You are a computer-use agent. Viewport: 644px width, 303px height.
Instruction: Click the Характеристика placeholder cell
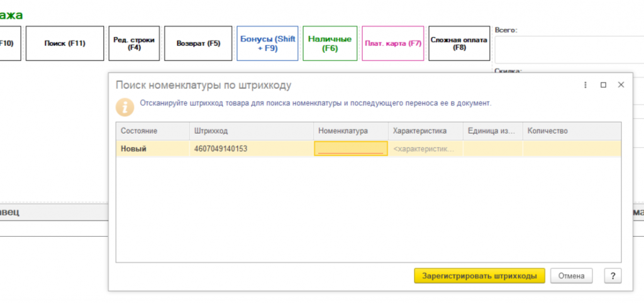426,149
